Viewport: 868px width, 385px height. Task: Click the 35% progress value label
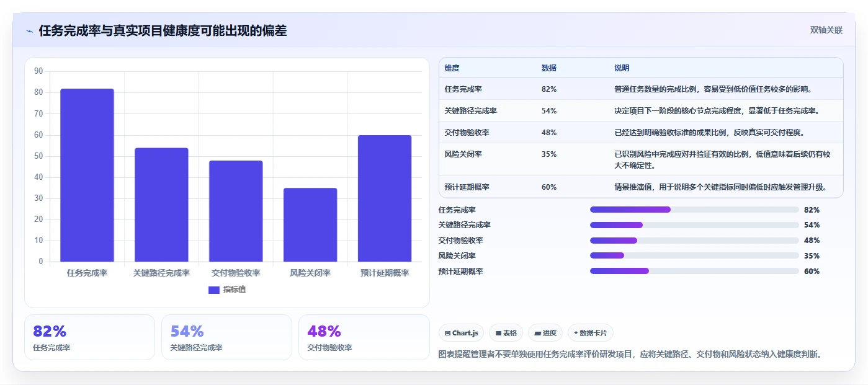click(x=812, y=256)
